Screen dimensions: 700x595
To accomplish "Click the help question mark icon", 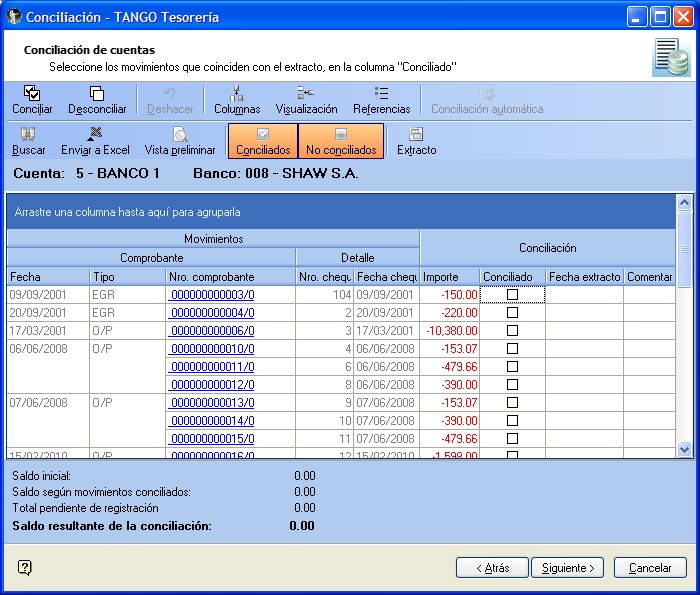I will tap(25, 567).
